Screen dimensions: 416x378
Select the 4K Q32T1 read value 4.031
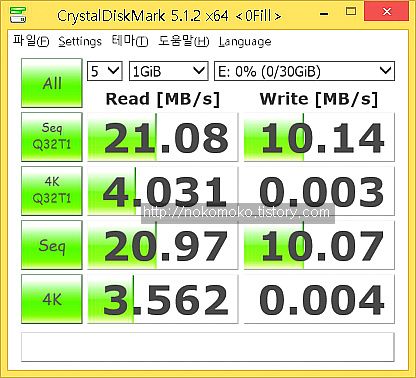(163, 191)
